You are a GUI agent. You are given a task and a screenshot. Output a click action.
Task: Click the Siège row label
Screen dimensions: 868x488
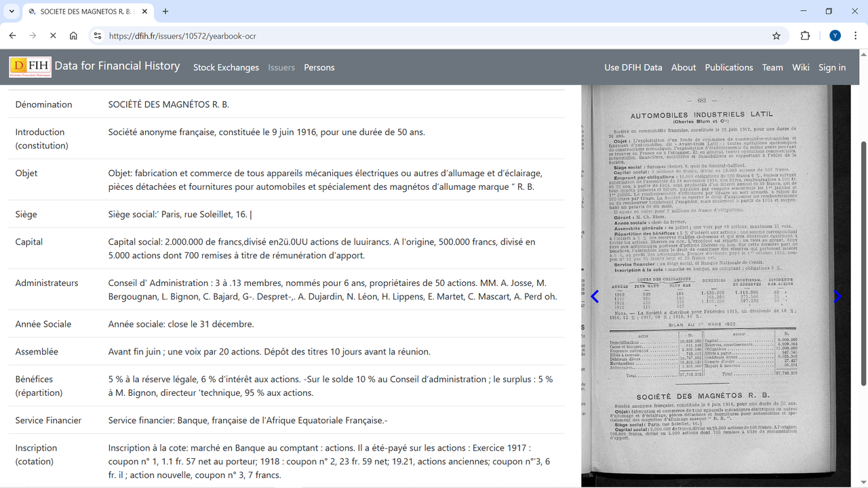[26, 214]
